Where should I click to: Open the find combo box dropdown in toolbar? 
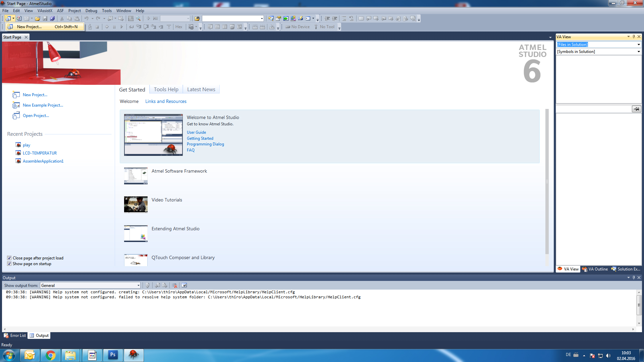click(x=262, y=19)
